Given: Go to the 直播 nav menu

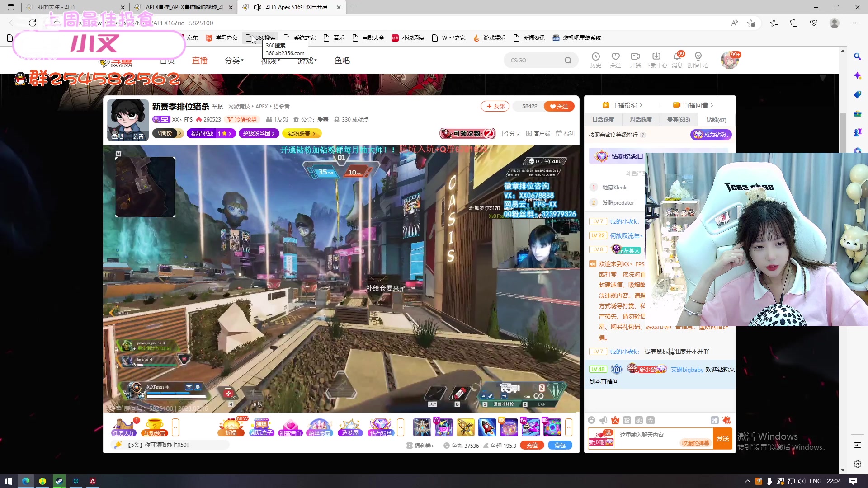Looking at the screenshot, I should [200, 61].
